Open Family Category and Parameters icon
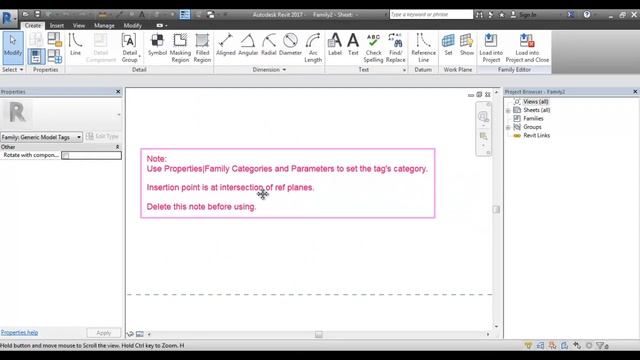 point(54,40)
